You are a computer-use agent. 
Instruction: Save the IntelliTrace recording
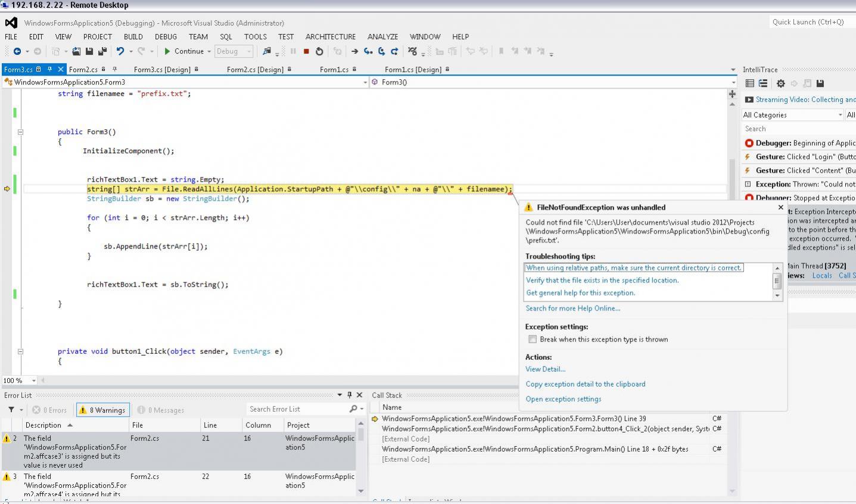[x=820, y=83]
